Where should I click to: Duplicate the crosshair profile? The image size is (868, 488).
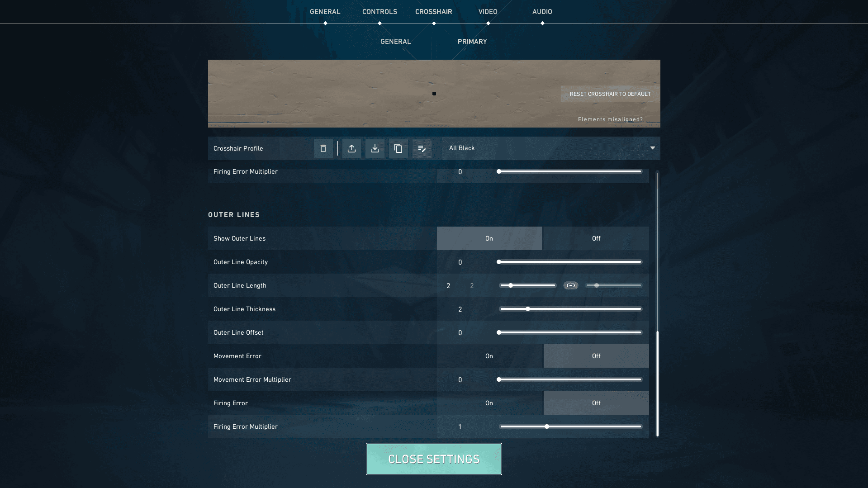click(398, 148)
